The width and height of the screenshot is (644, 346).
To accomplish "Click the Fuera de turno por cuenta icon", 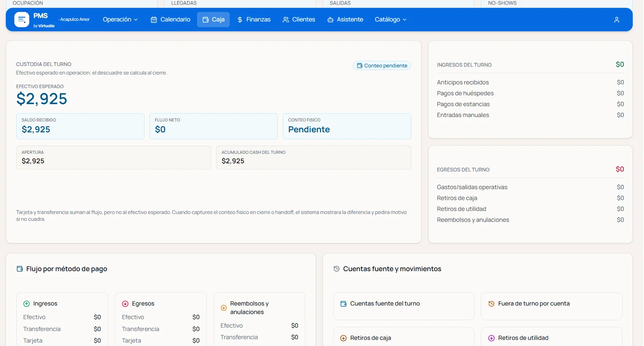I will [x=491, y=304].
